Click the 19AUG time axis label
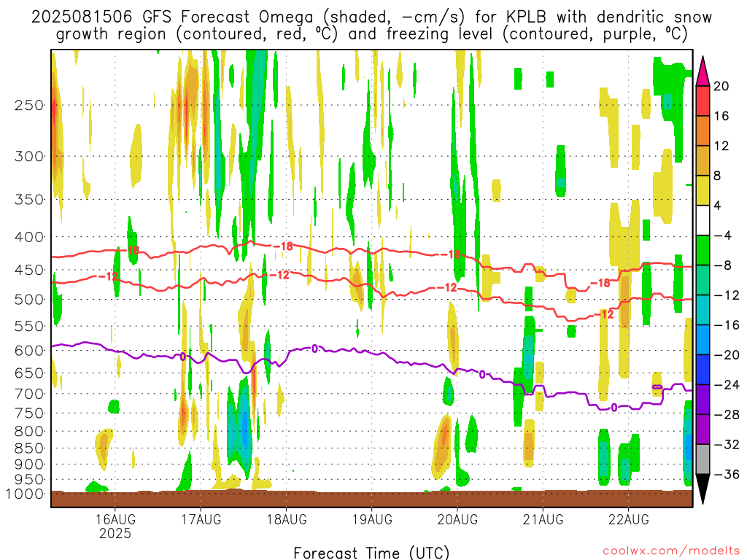747x560 pixels. (x=372, y=519)
